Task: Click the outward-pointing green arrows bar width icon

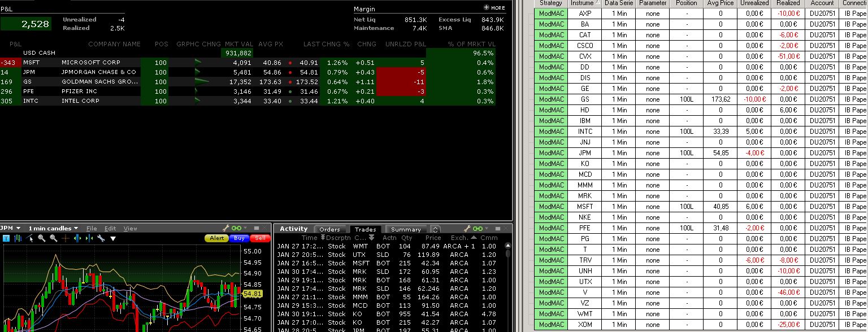Action: (77, 238)
